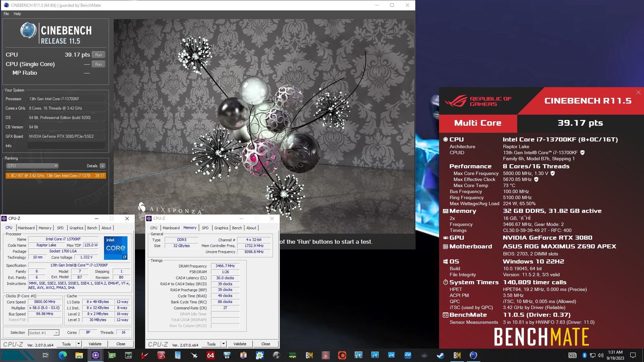The width and height of the screenshot is (644, 362).
Task: Open the Steam taskbar icon
Action: coord(440,355)
